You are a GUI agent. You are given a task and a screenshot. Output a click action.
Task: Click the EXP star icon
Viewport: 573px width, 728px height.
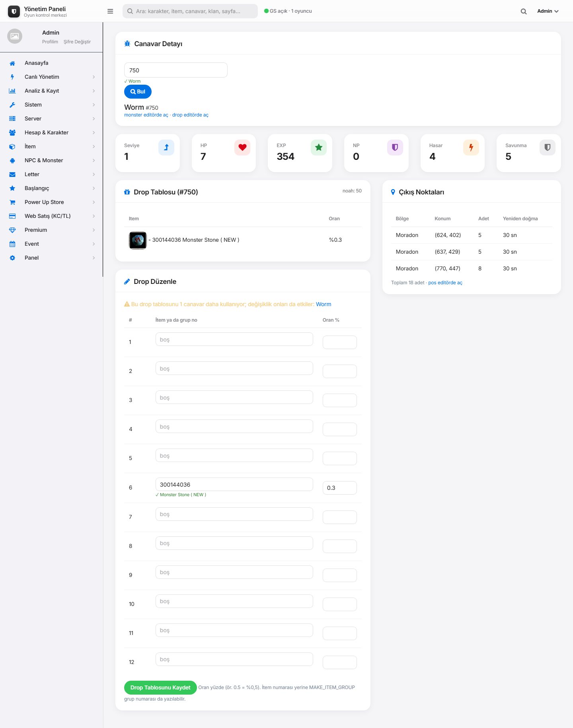click(319, 148)
